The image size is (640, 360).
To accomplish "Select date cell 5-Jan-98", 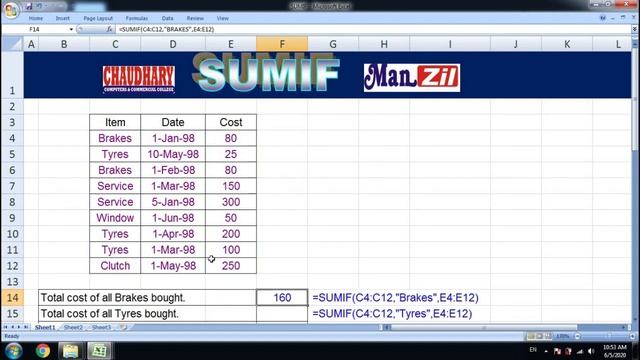I will click(x=173, y=202).
